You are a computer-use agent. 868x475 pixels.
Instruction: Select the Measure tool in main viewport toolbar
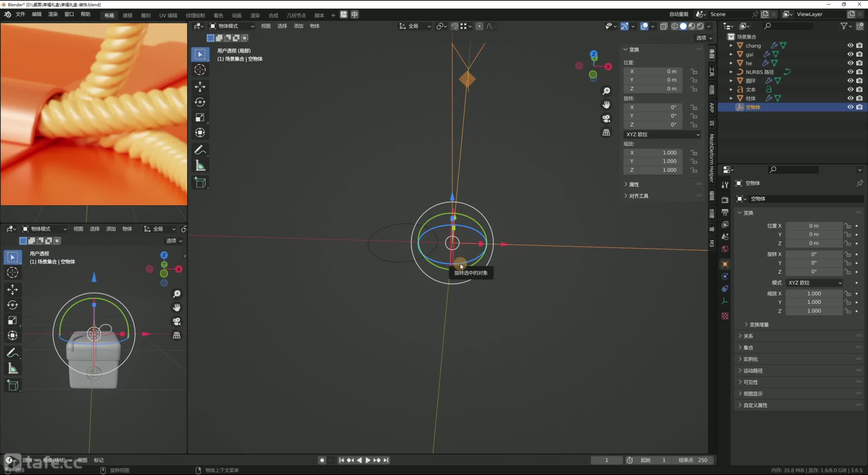[x=200, y=166]
